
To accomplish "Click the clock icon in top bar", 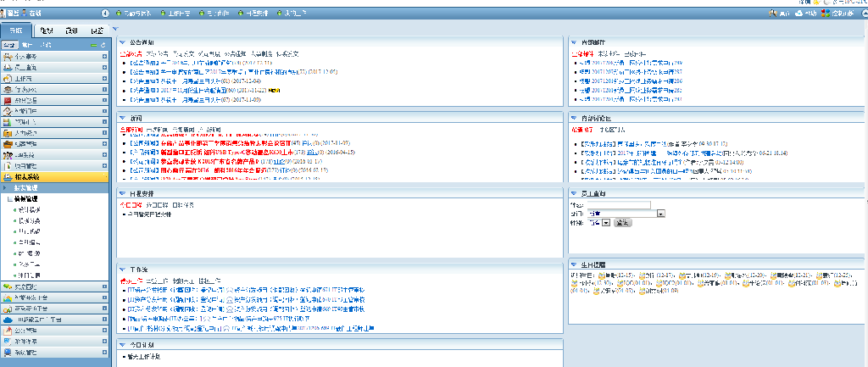I will click(x=105, y=14).
